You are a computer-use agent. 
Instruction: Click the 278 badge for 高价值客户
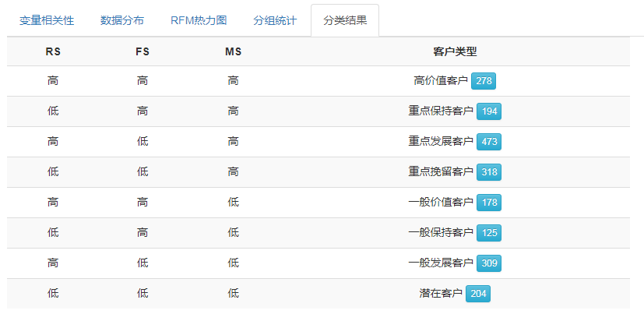tap(484, 81)
